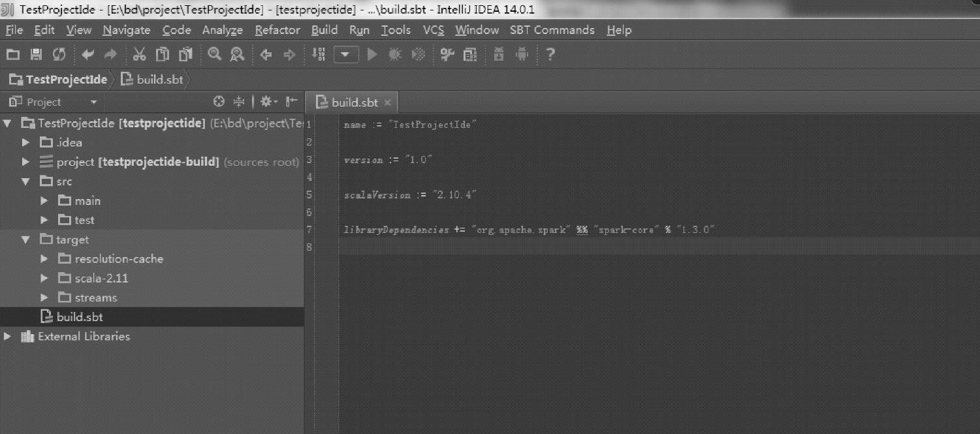Open the Navigate menu
Screen dimensions: 980x434
pyautogui.click(x=127, y=30)
